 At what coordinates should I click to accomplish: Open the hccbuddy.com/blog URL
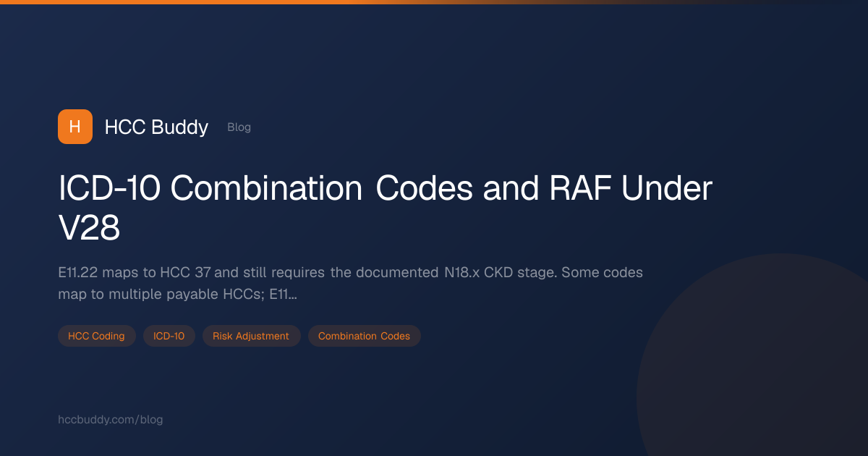(111, 420)
